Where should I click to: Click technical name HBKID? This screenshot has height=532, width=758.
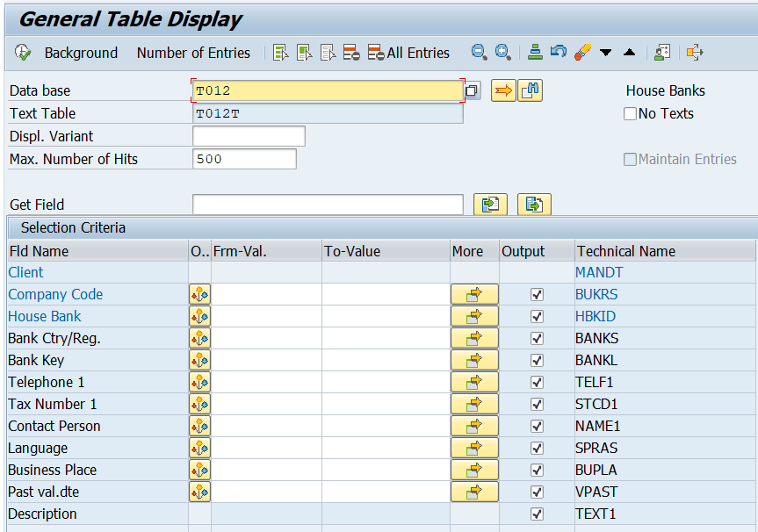[x=596, y=317]
